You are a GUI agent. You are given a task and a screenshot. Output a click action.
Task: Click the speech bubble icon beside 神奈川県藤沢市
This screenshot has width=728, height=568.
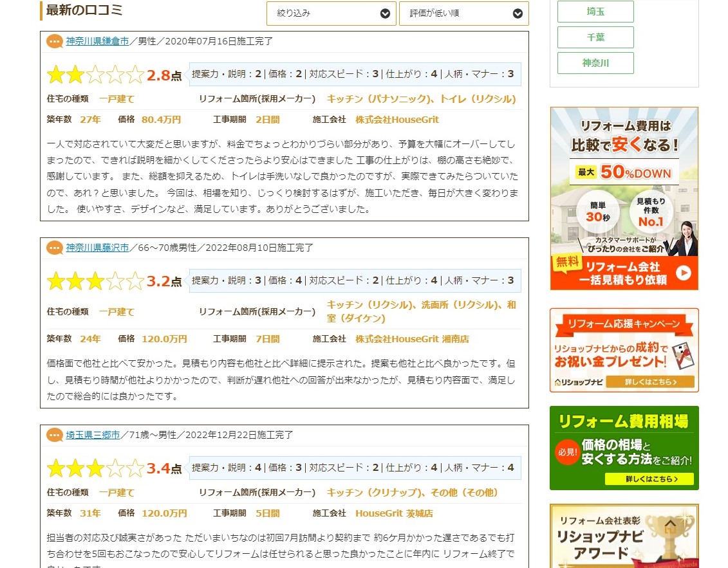[55, 248]
